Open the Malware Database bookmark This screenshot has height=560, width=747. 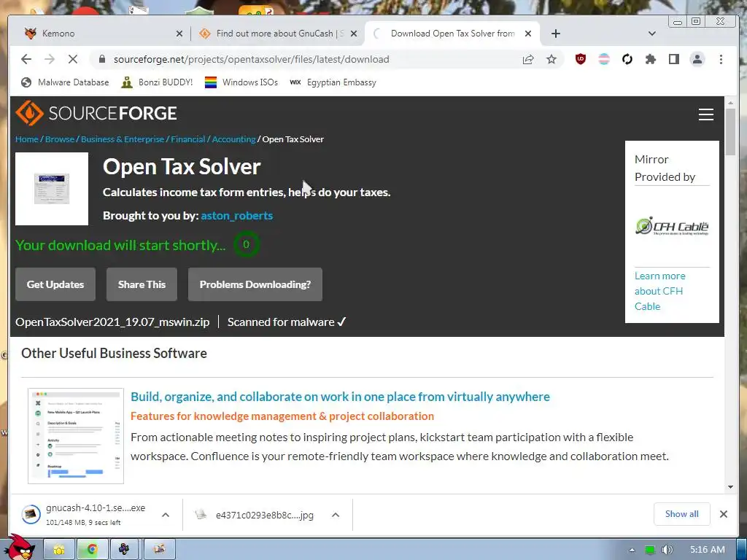[x=65, y=82]
